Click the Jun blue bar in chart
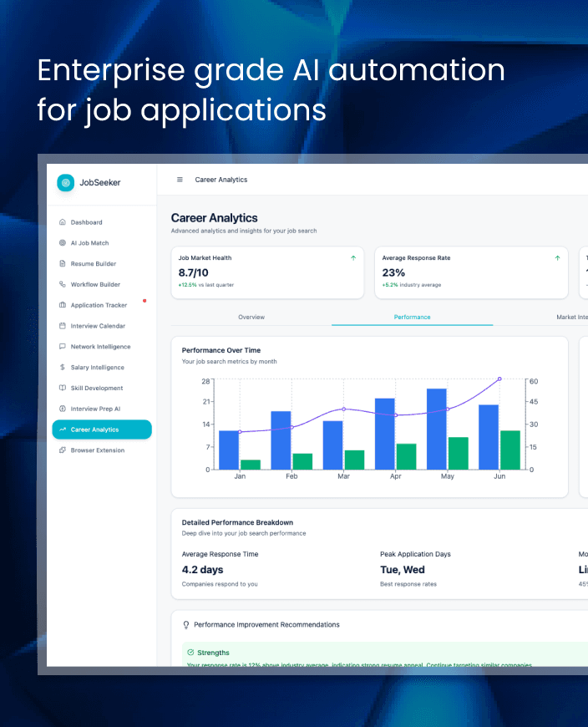The image size is (588, 727). 489,437
